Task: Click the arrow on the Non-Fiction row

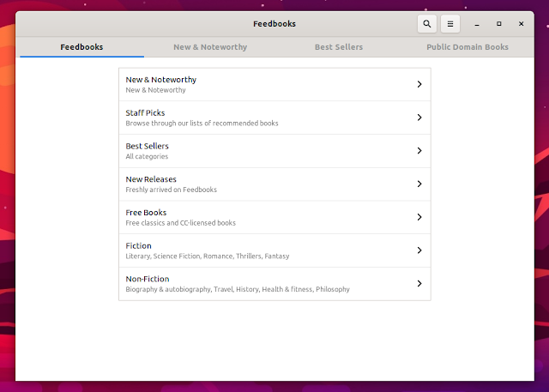Action: 419,283
